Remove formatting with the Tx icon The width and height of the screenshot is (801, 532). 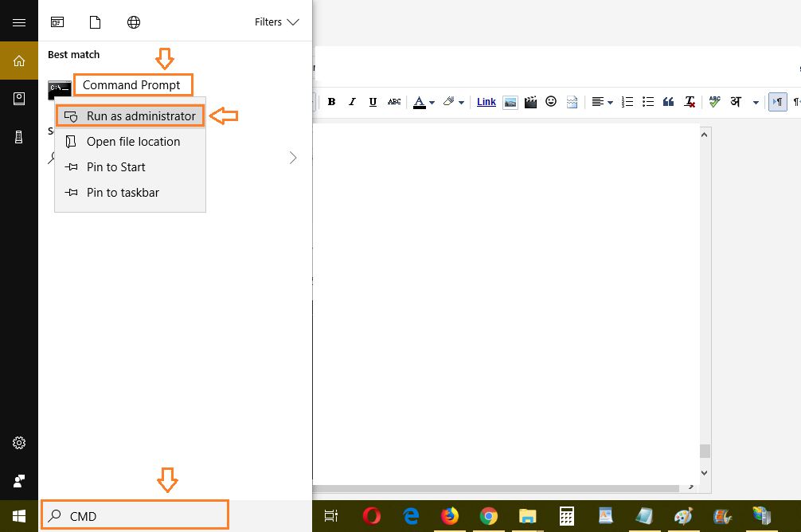click(x=690, y=102)
